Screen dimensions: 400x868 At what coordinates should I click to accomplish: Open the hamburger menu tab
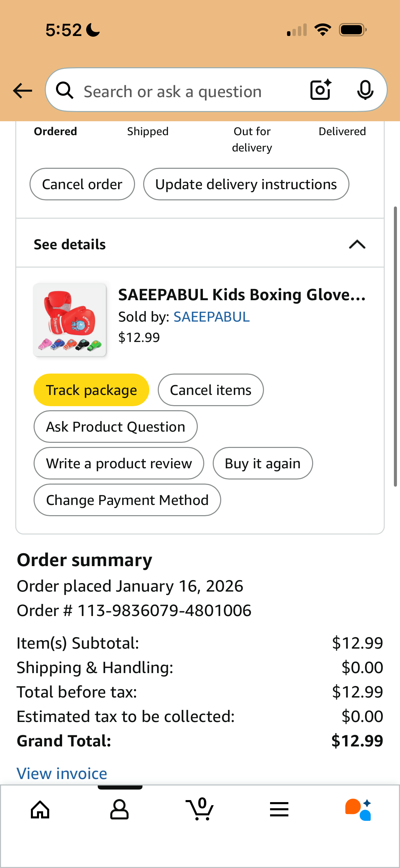[279, 810]
